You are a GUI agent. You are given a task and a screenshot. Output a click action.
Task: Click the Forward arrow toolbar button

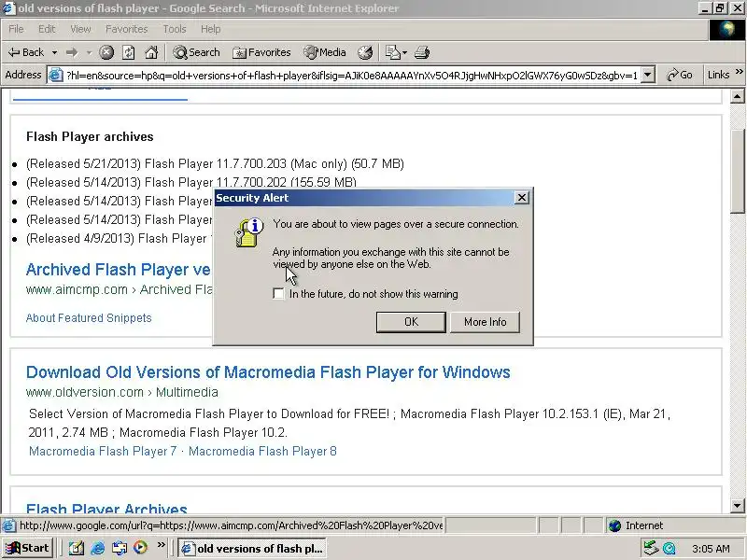[72, 52]
